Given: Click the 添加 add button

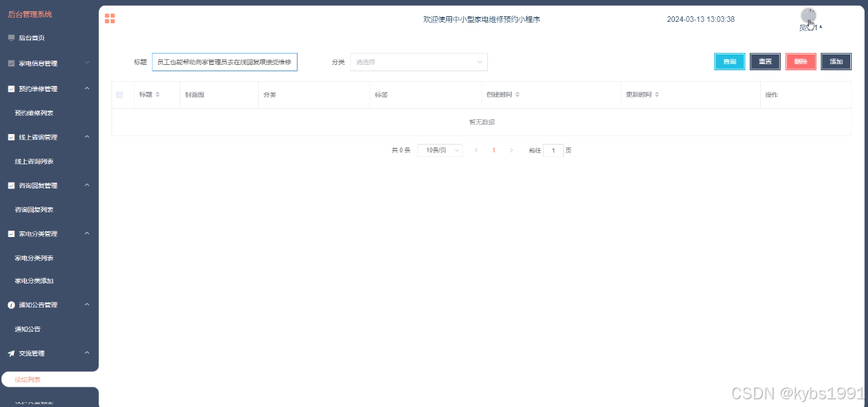Looking at the screenshot, I should click(836, 62).
